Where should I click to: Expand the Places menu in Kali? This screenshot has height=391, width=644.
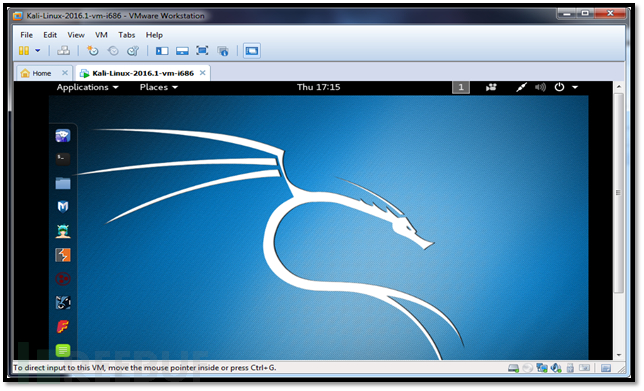coord(159,87)
